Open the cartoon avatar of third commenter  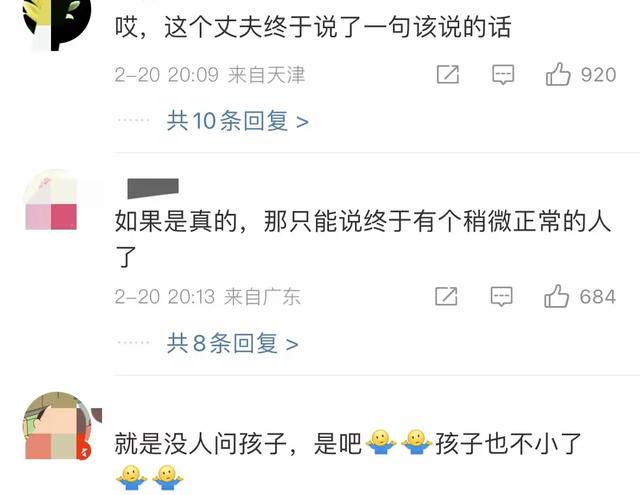57,426
